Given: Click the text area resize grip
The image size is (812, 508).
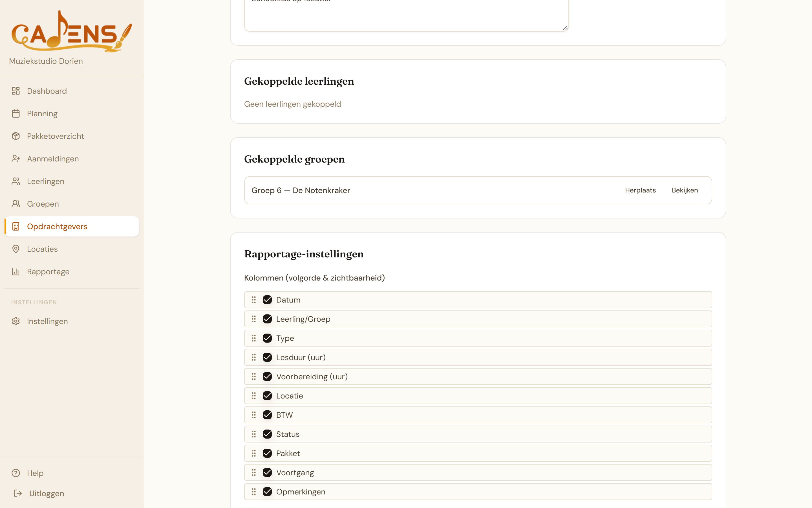Looking at the screenshot, I should tap(565, 28).
